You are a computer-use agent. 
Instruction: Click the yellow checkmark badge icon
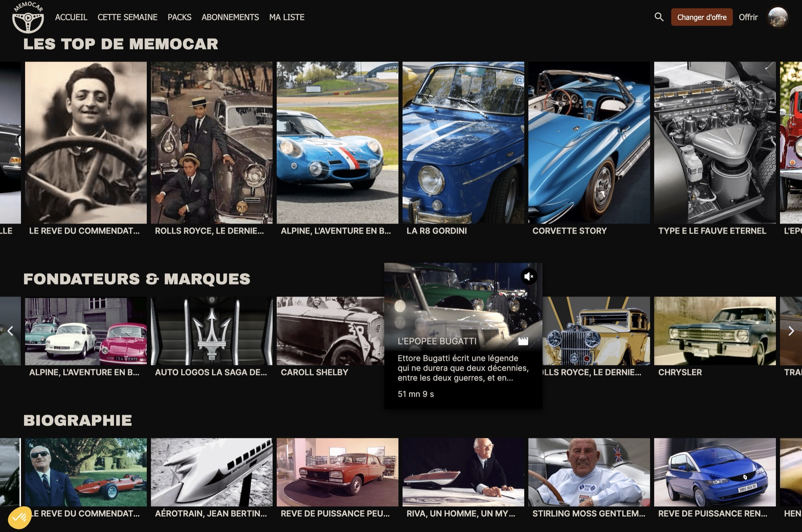click(19, 518)
